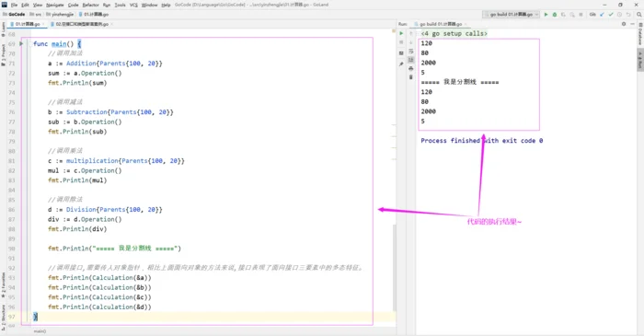Show Git history clock icon
This screenshot has width=644, height=336.
[619, 15]
